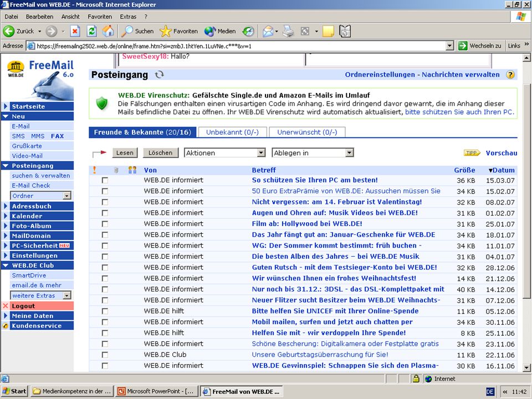Click the grey forward arrow icon

[52, 31]
